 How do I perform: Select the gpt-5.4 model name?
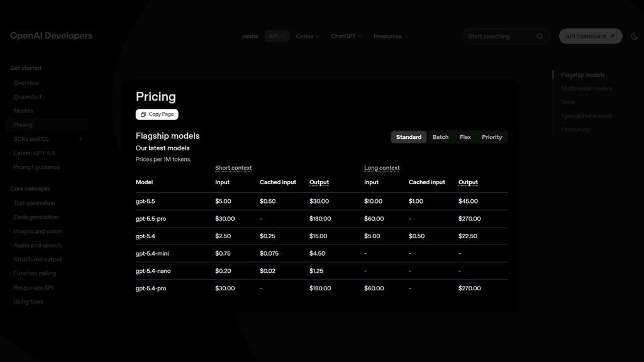(x=145, y=236)
